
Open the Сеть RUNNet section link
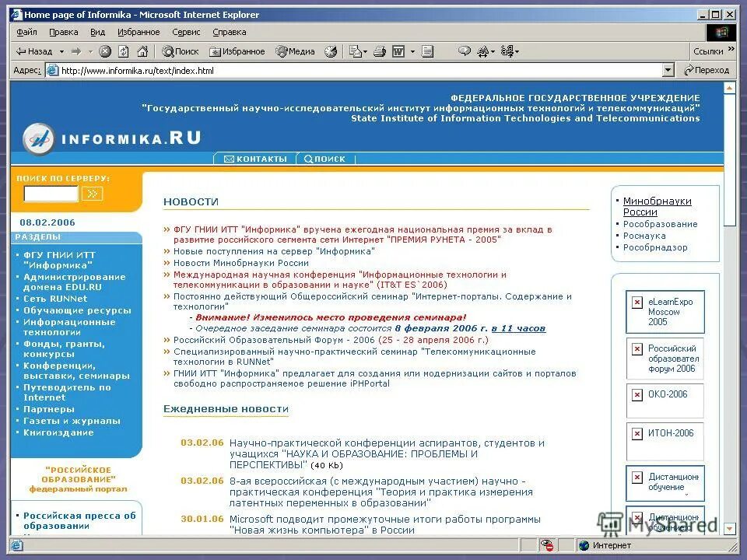pos(55,299)
